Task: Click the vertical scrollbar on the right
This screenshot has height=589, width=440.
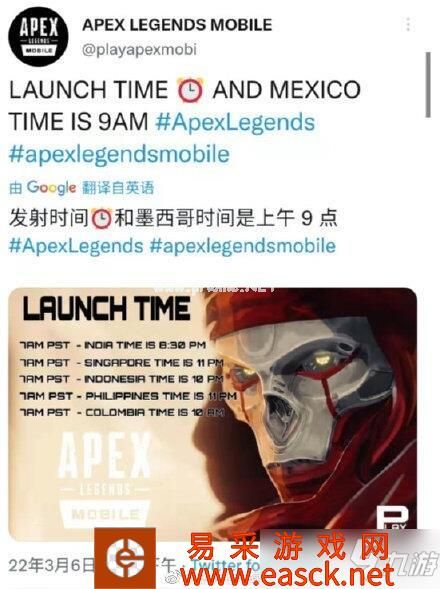Action: [428, 85]
